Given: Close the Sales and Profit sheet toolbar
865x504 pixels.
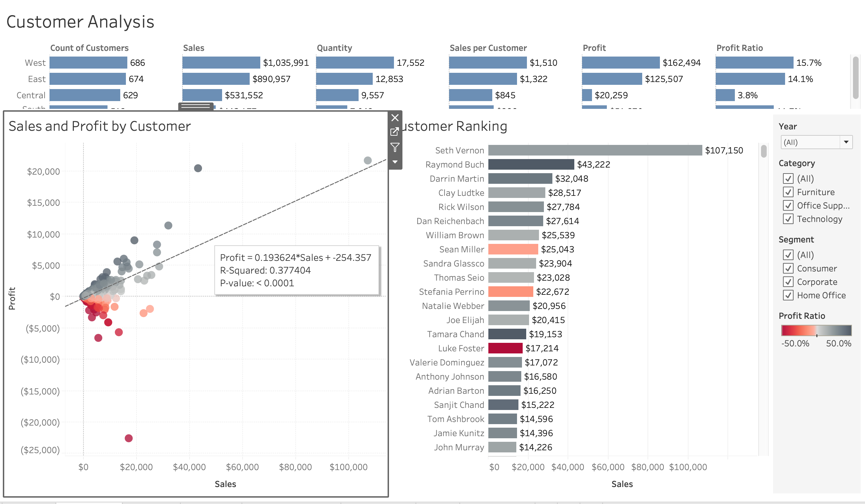Looking at the screenshot, I should [x=395, y=118].
